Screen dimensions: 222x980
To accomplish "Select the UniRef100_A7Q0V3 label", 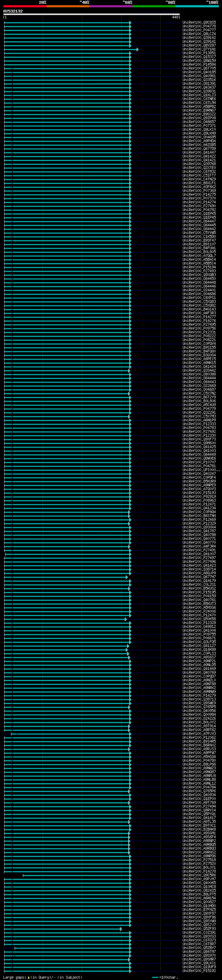I will click(x=199, y=489).
